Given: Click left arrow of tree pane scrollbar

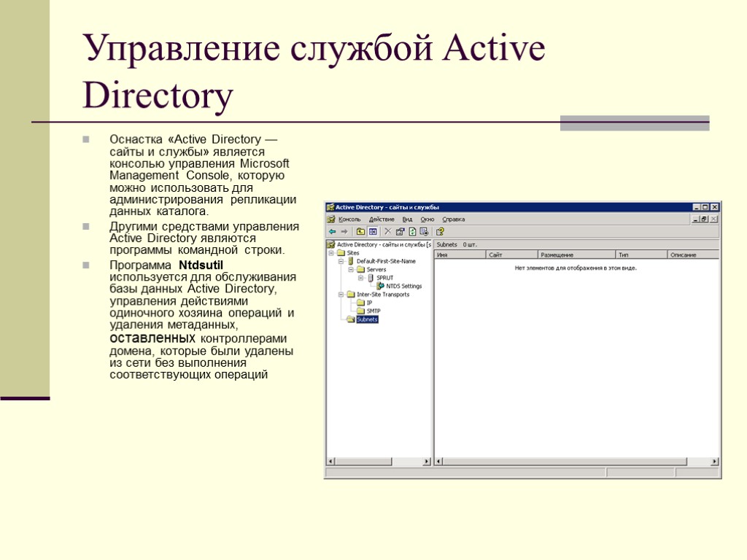Looking at the screenshot, I should (x=330, y=461).
